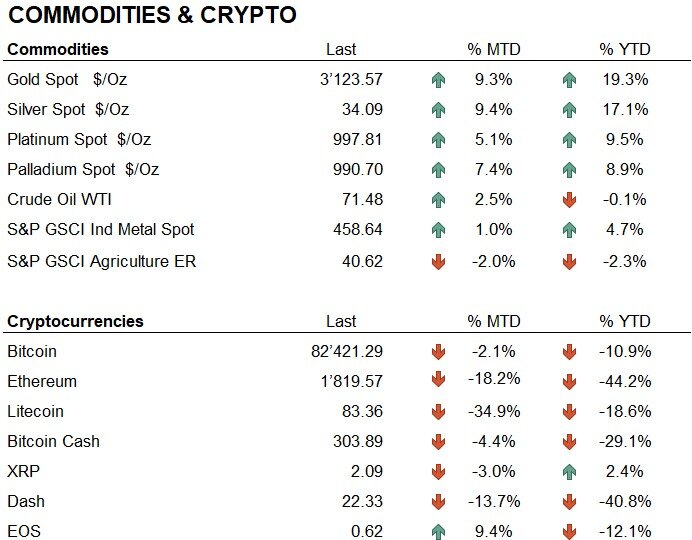
Task: Select the Cryptocurrencies section header
Action: click(x=75, y=321)
